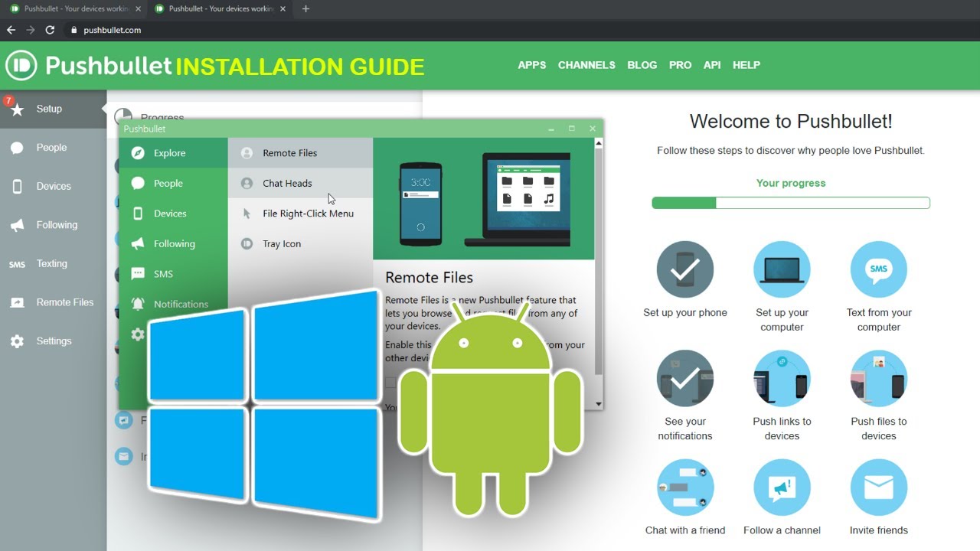
Task: Click the 'Welcome to Pushbullet!' heading
Action: click(791, 121)
